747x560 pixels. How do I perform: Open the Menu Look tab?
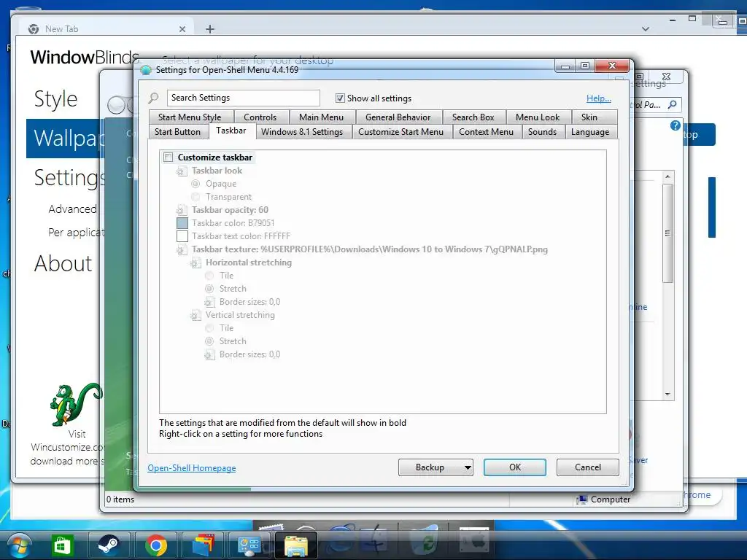[538, 117]
